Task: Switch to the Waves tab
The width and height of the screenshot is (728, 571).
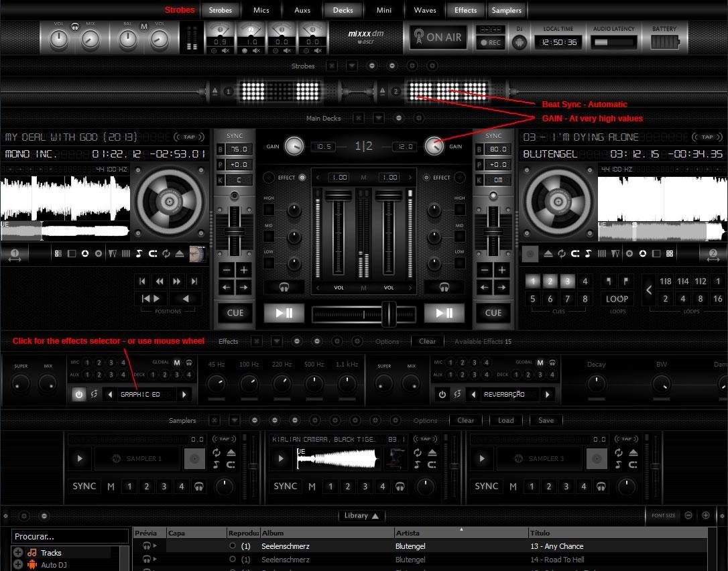Action: 425,9
